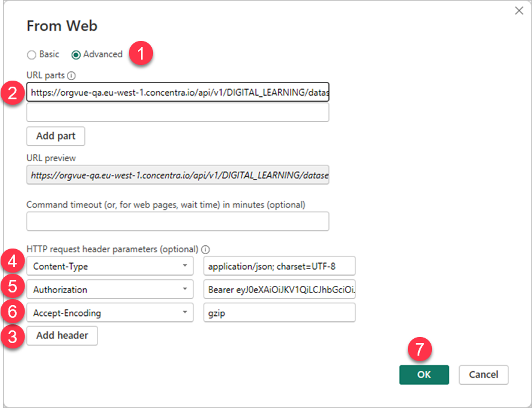Click the URL preview text box
This screenshot has height=408, width=532.
coord(178,175)
